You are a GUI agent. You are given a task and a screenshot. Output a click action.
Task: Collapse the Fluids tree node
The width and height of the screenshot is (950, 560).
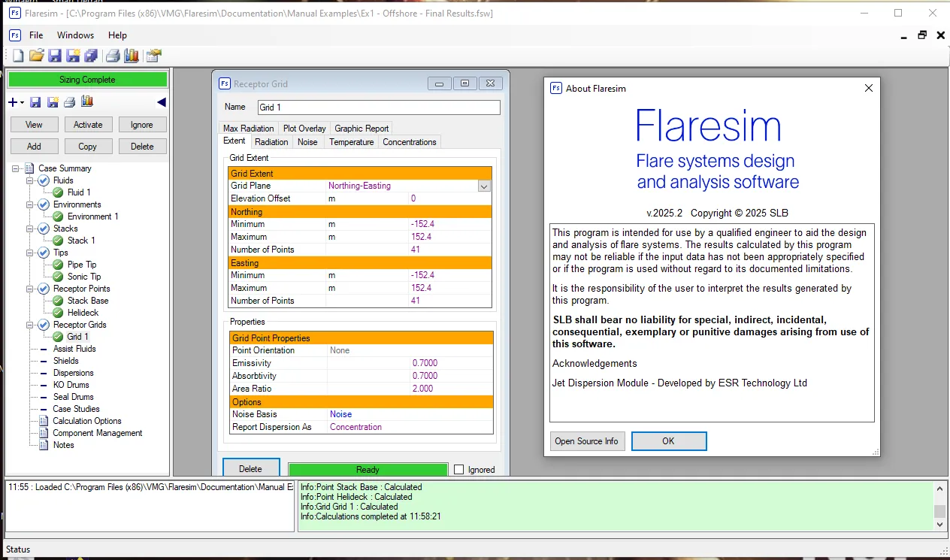click(30, 180)
